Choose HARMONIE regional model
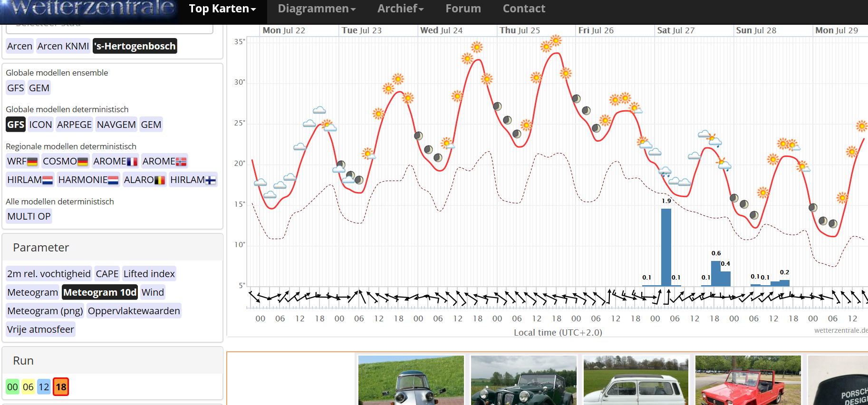The width and height of the screenshot is (868, 405). [x=88, y=180]
